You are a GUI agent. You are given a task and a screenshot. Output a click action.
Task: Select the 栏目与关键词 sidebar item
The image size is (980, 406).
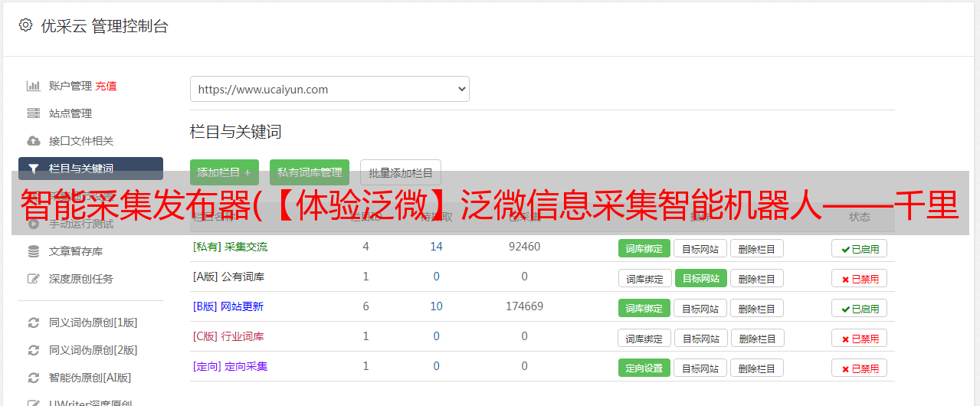[90, 169]
